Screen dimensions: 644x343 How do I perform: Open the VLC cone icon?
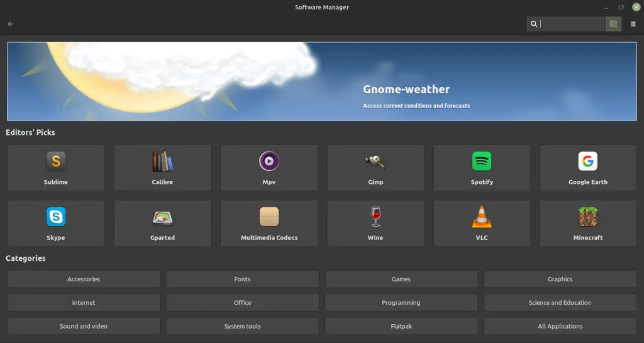482,217
